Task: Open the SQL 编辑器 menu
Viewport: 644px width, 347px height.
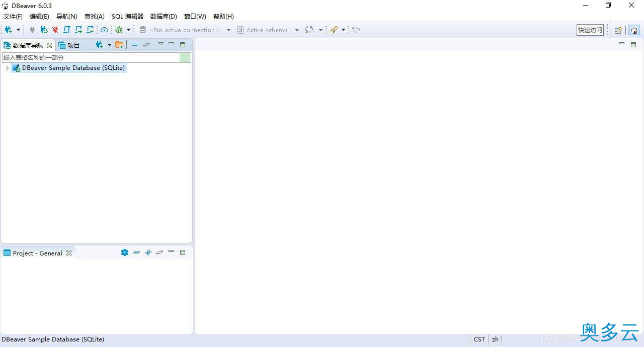Action: [x=127, y=17]
